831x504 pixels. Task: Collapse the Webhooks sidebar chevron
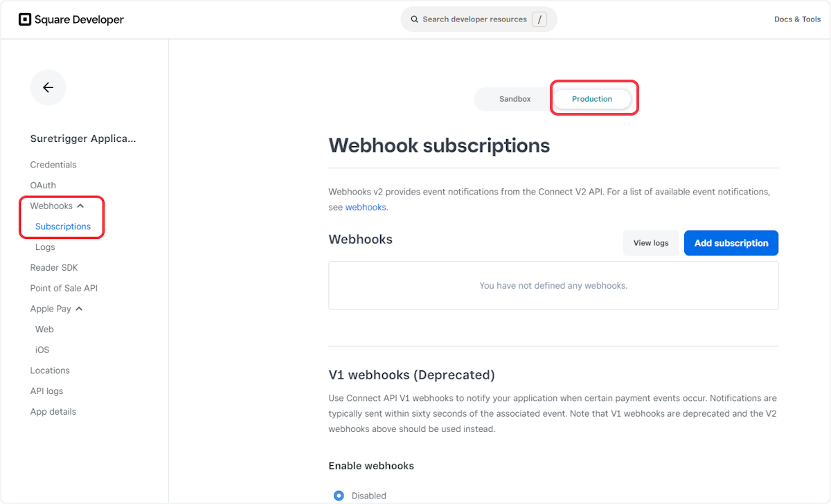click(x=81, y=205)
